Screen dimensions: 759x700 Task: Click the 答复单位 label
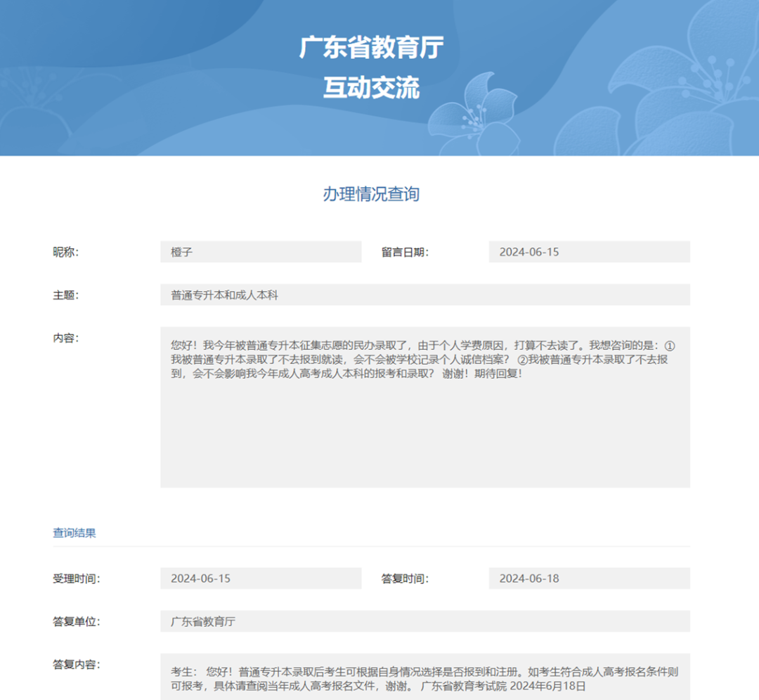click(77, 621)
